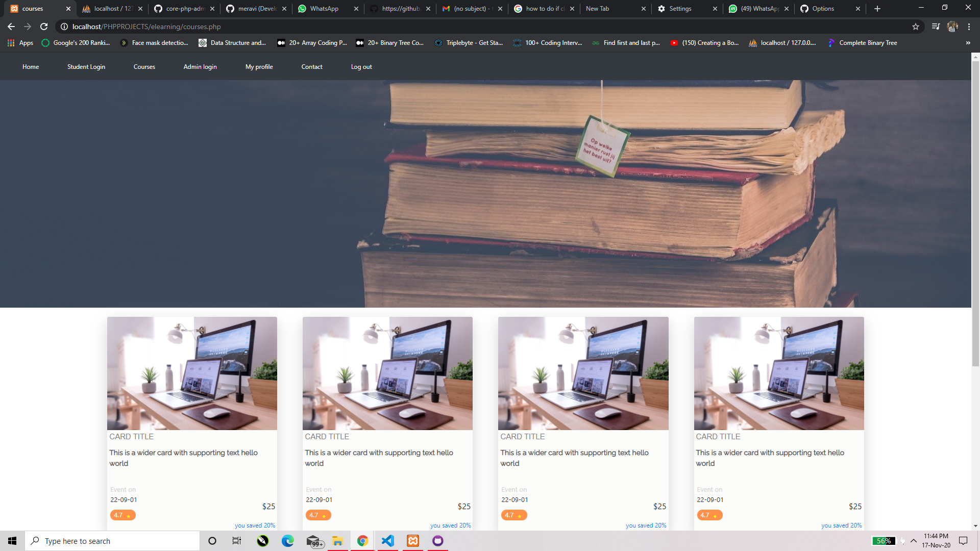Viewport: 980px width, 551px height.
Task: Open the new tab plus button
Action: (877, 9)
